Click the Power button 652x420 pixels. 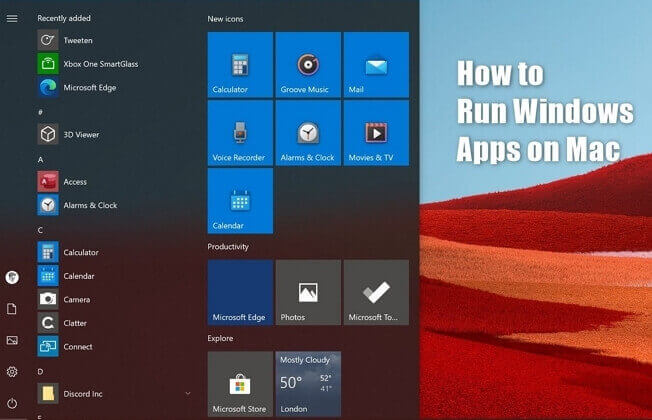(12, 403)
